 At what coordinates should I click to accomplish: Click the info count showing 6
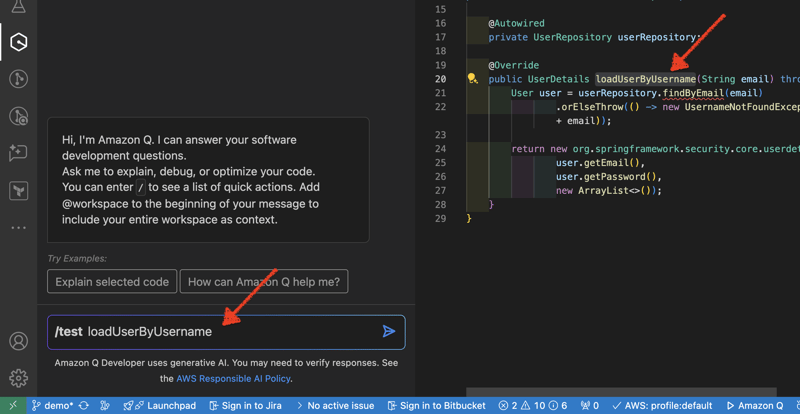pyautogui.click(x=558, y=406)
